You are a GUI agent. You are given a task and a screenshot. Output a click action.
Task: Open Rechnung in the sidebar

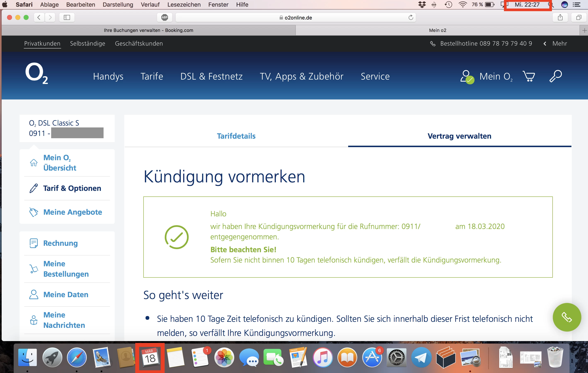point(60,243)
